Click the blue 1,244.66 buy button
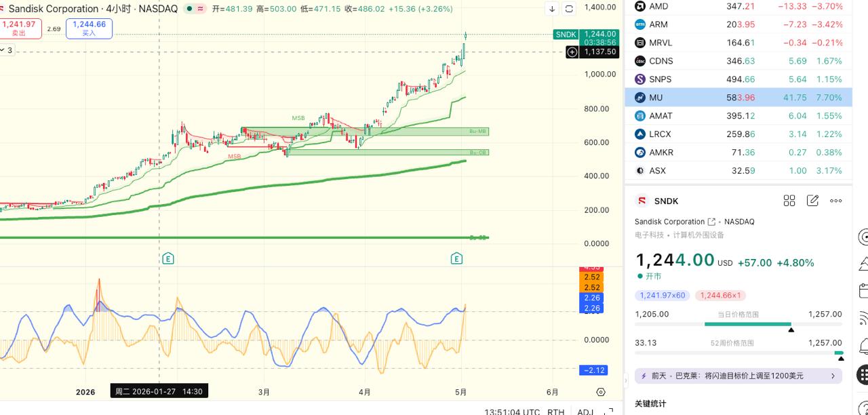Image resolution: width=868 pixels, height=415 pixels. tap(89, 28)
